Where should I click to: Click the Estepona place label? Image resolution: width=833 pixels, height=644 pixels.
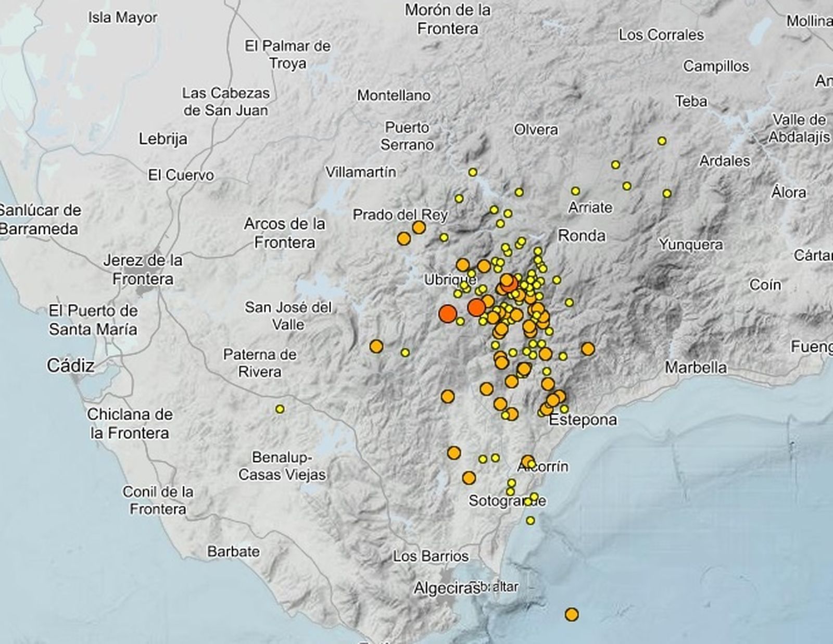coord(584,419)
